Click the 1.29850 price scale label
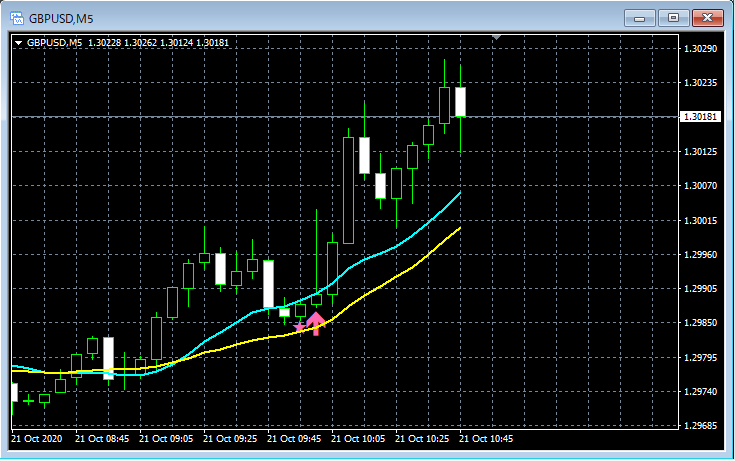 point(700,323)
